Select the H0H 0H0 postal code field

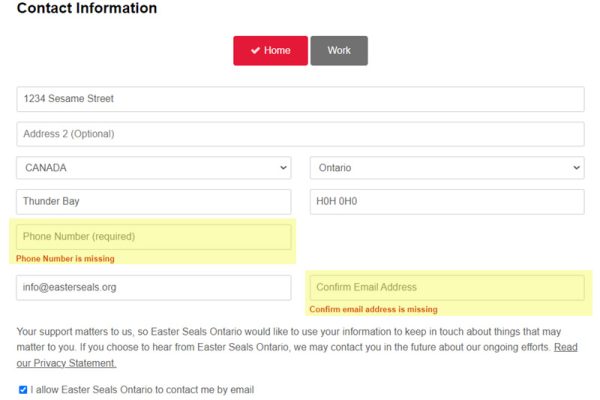[x=446, y=202]
